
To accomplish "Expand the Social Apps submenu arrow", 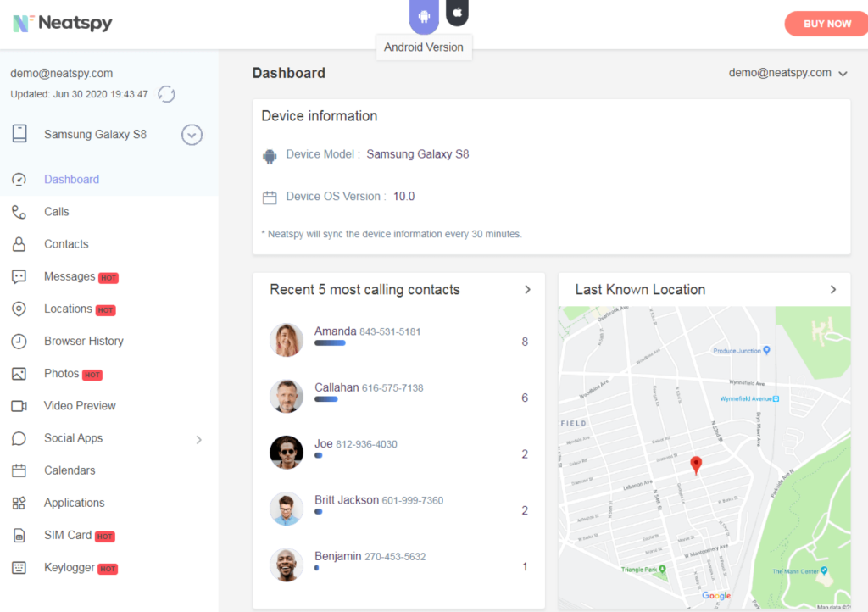I will 199,439.
